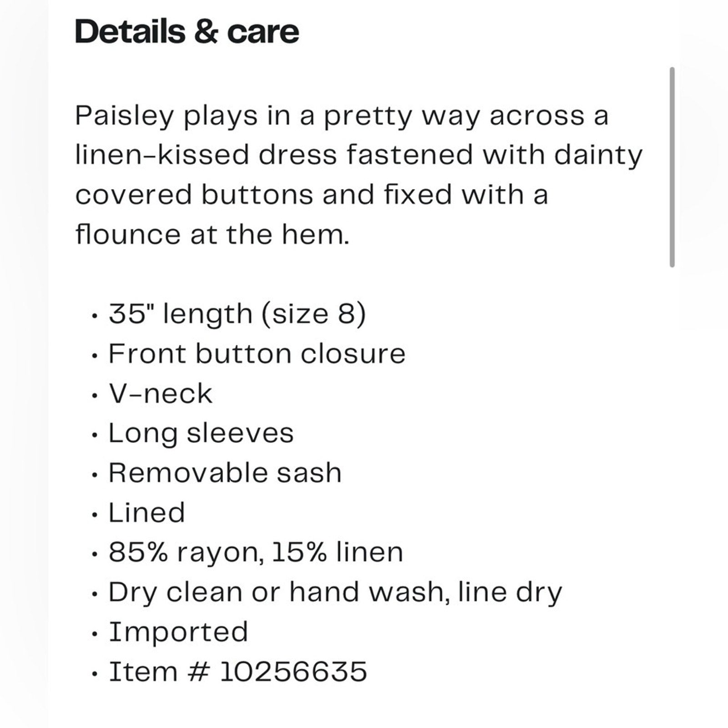This screenshot has width=728, height=728.
Task: Click the word Paisley in the description
Action: pyautogui.click(x=125, y=116)
